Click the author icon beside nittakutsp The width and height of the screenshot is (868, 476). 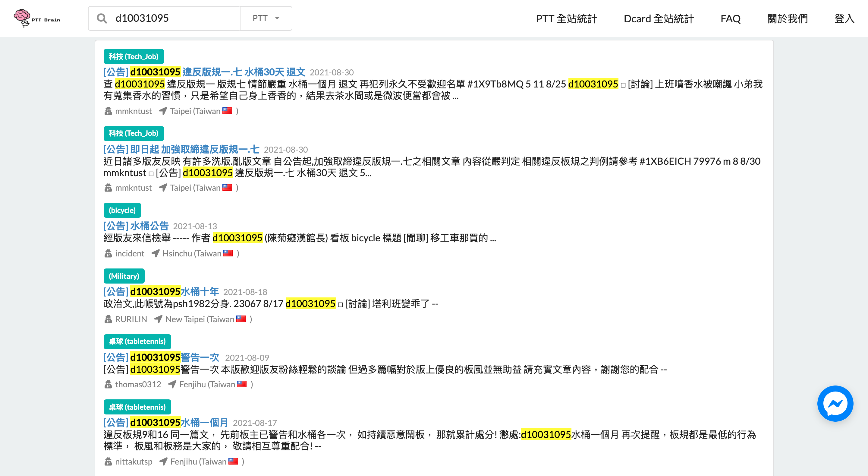pos(108,462)
